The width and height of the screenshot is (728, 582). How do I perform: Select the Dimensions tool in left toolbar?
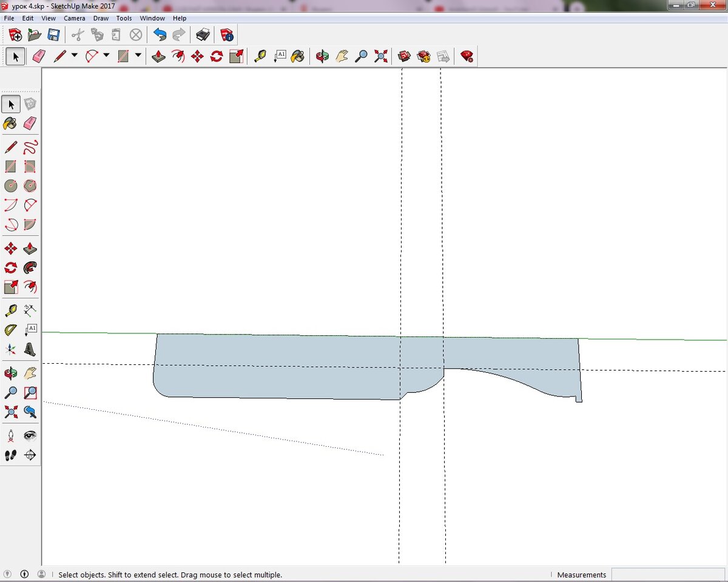point(30,310)
